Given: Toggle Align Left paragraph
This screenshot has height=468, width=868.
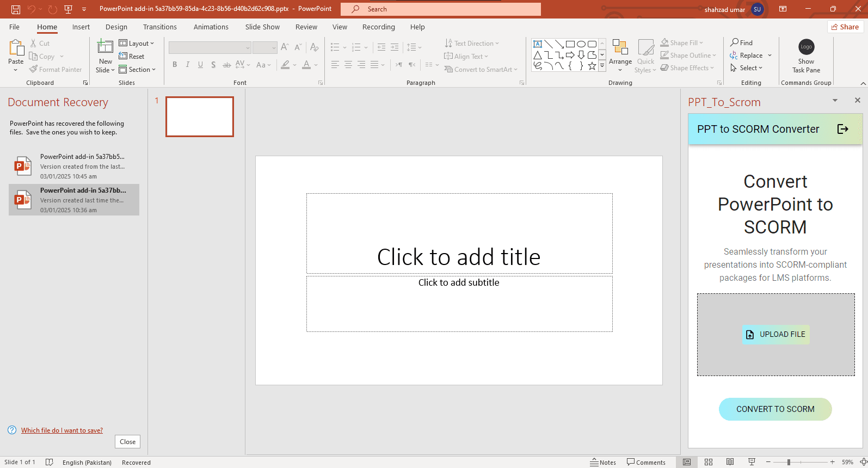Looking at the screenshot, I should pos(335,65).
